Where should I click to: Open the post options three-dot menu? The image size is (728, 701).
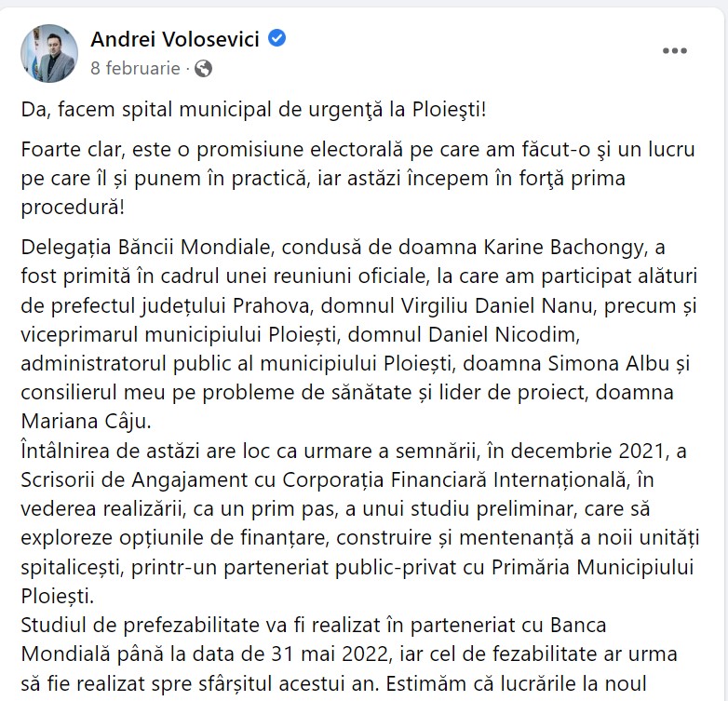(x=674, y=51)
